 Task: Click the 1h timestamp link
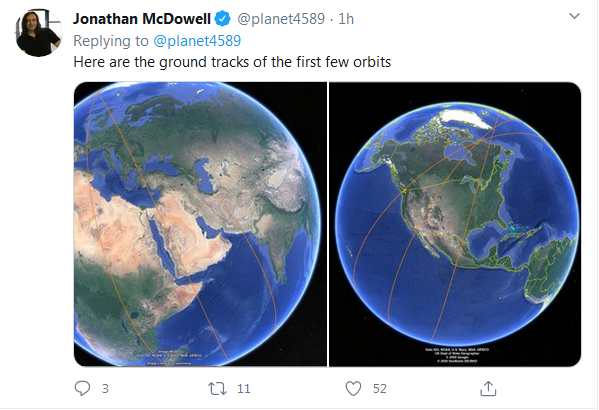tap(346, 19)
